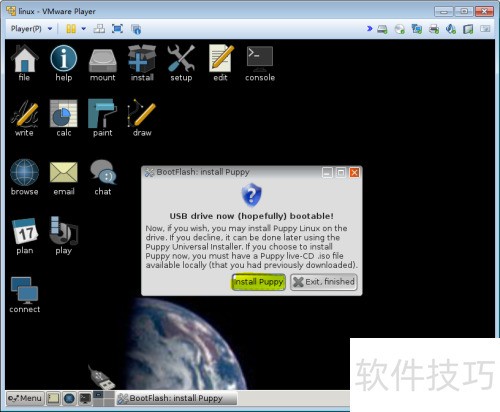This screenshot has width=500, height=412.
Task: Open the file manager desktop icon
Action: click(24, 63)
